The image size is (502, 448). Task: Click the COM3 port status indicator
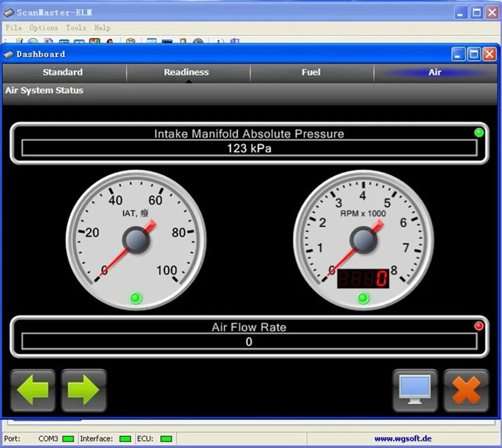pos(68,439)
